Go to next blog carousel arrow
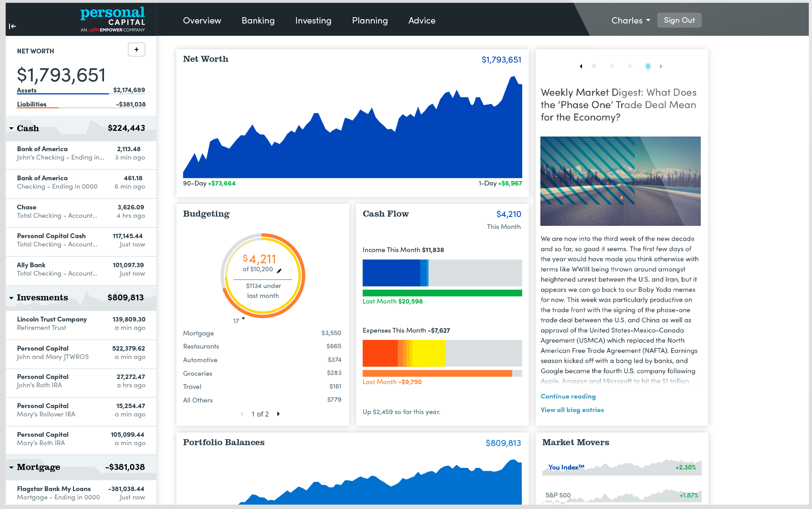Screen dimensions: 812x509 coord(661,66)
